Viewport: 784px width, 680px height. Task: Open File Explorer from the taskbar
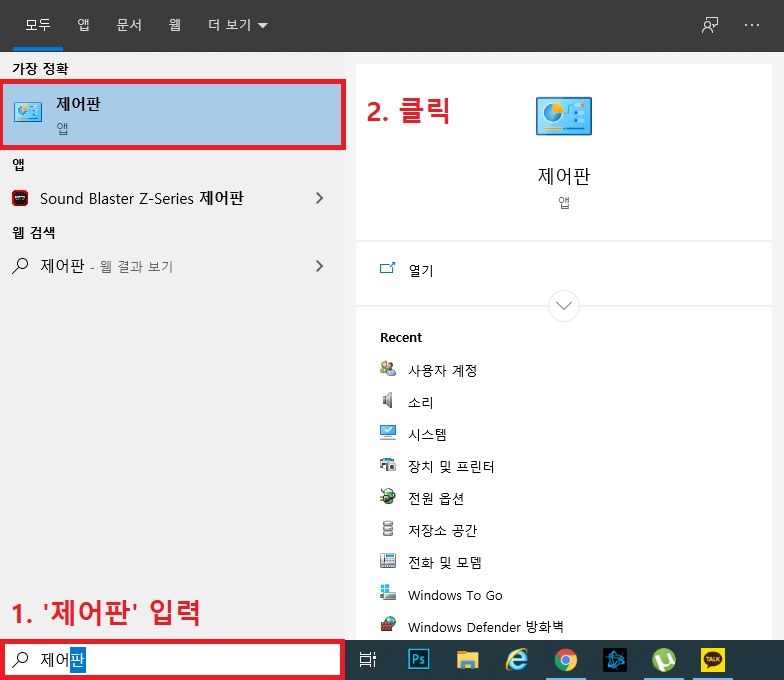tap(468, 660)
